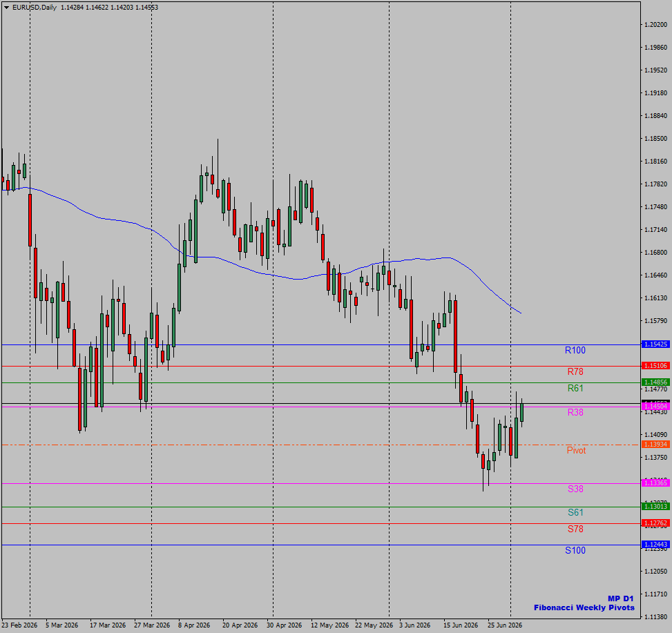Click the 1.16130 price scale value

(x=655, y=298)
